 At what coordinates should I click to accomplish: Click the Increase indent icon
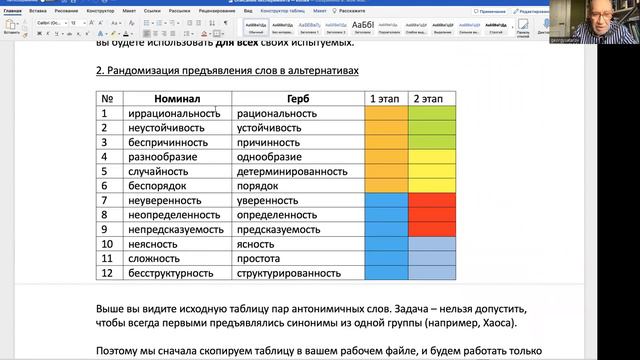[x=198, y=23]
